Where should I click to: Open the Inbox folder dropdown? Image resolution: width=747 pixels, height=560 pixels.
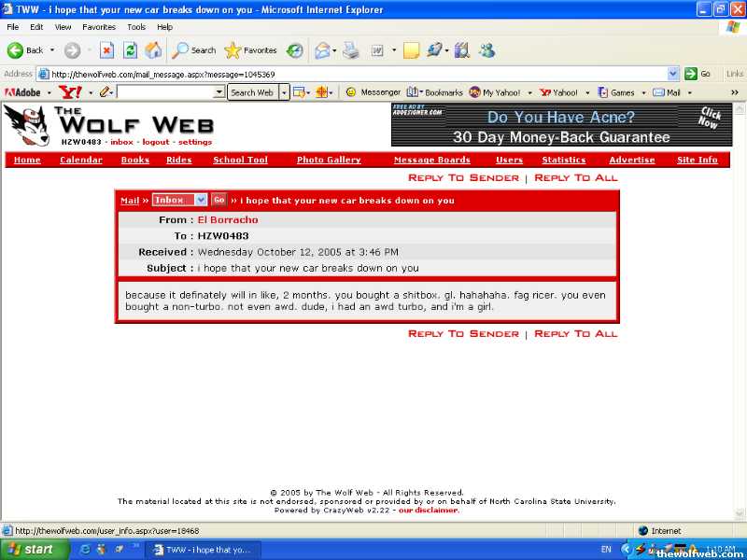coord(180,200)
